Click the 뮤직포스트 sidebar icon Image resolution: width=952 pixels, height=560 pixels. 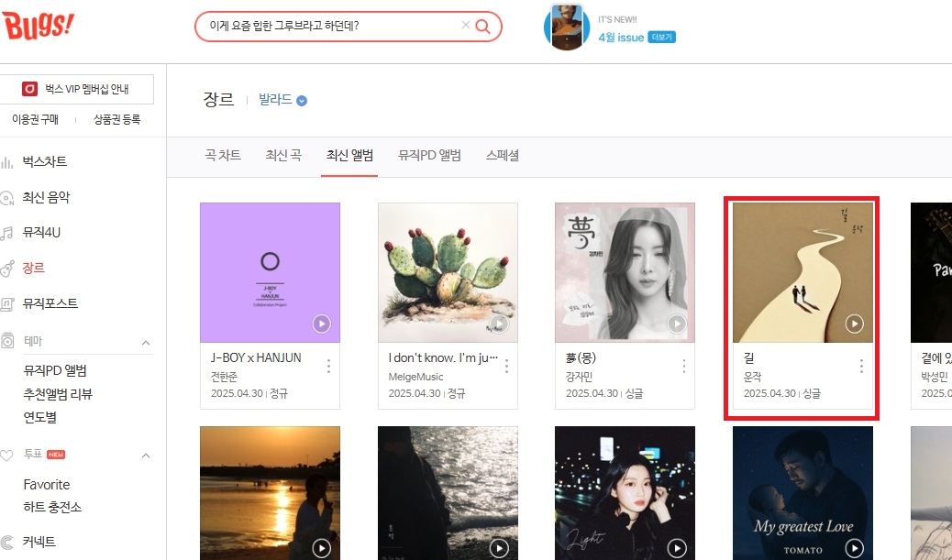(x=7, y=304)
